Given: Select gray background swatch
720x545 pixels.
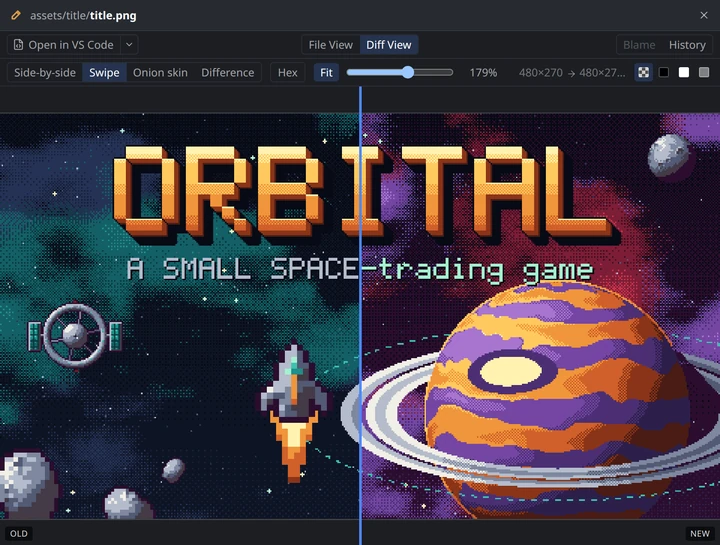Looking at the screenshot, I should coord(704,73).
